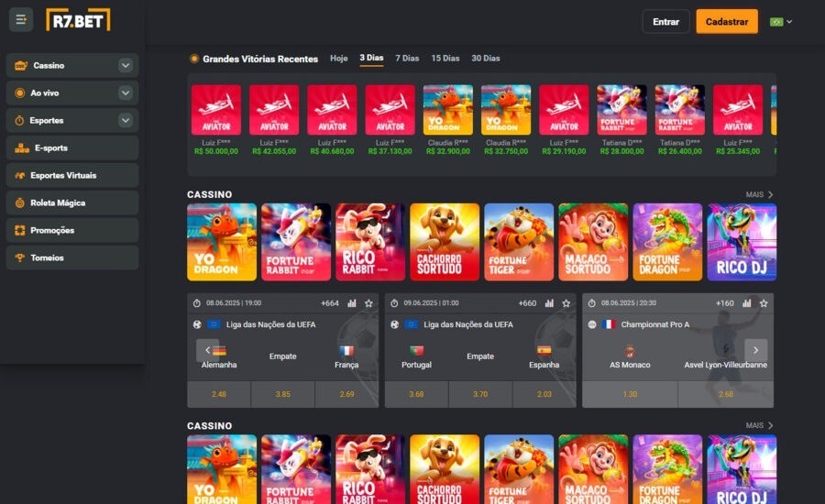Favorite the Portugal vs Espanha match star
The height and width of the screenshot is (504, 825).
pyautogui.click(x=566, y=303)
